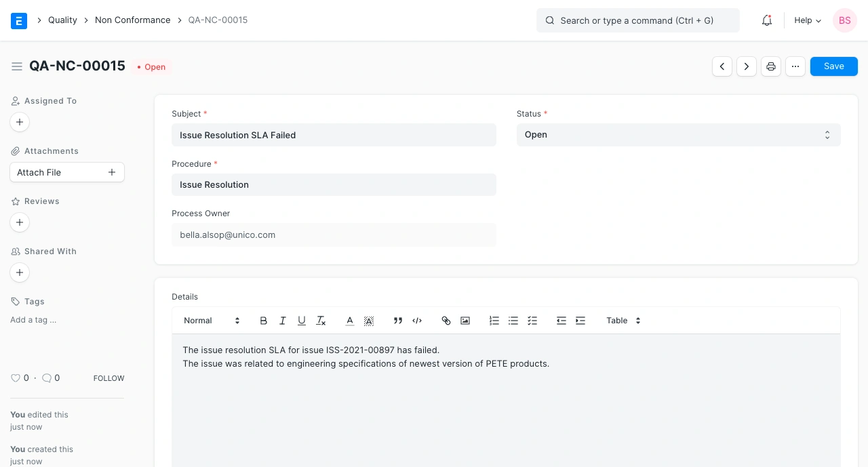Toggle underline text formatting

coord(302,321)
